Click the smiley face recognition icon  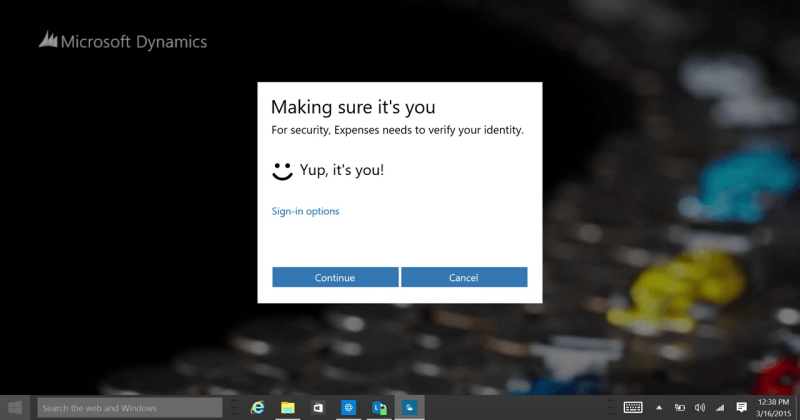point(282,171)
